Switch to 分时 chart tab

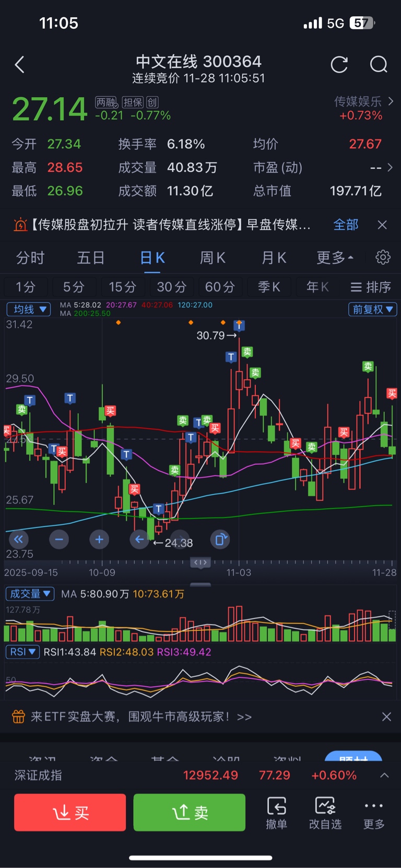click(30, 257)
